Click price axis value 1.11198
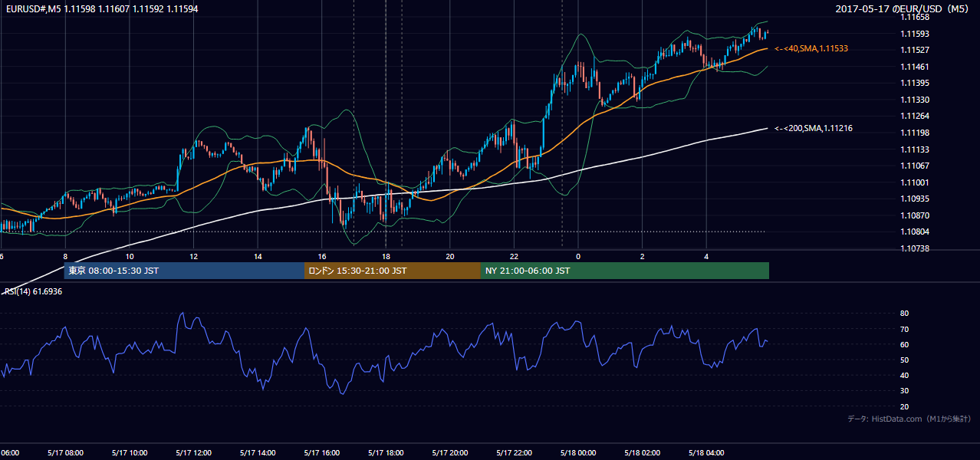Viewport: 980px width, 460px height. (914, 133)
